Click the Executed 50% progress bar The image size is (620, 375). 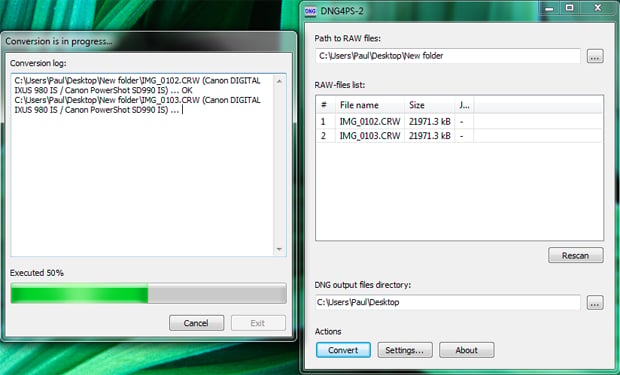(148, 293)
